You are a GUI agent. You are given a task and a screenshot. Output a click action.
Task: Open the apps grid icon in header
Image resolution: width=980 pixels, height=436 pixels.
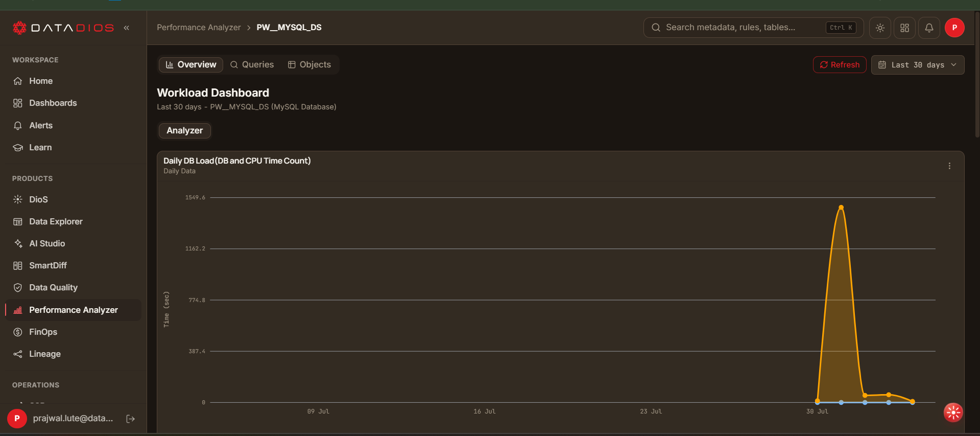[x=904, y=28]
